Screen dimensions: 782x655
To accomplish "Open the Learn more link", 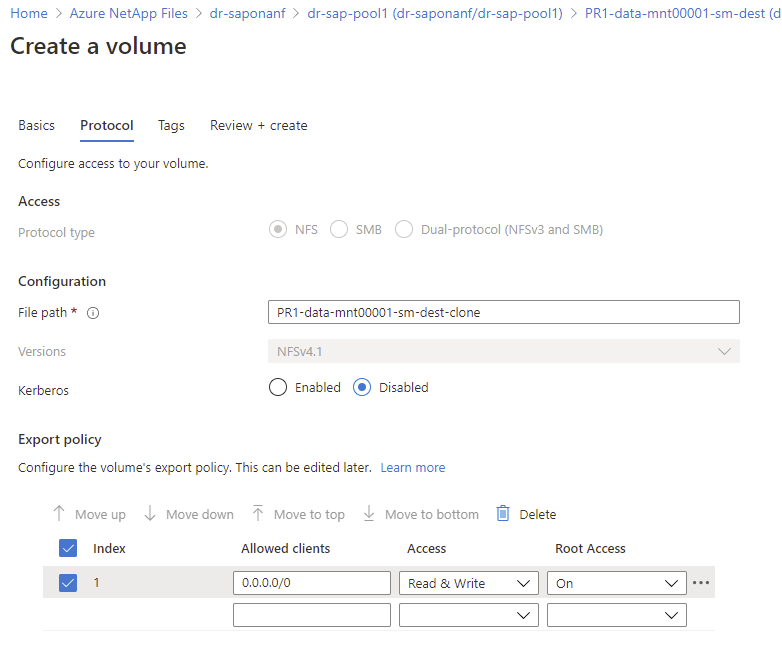I will pyautogui.click(x=412, y=467).
